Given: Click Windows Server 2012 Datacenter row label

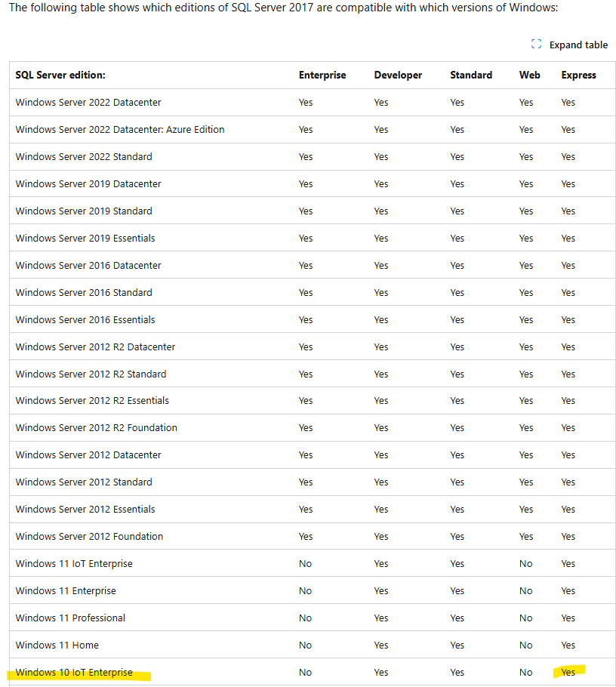Looking at the screenshot, I should point(88,454).
